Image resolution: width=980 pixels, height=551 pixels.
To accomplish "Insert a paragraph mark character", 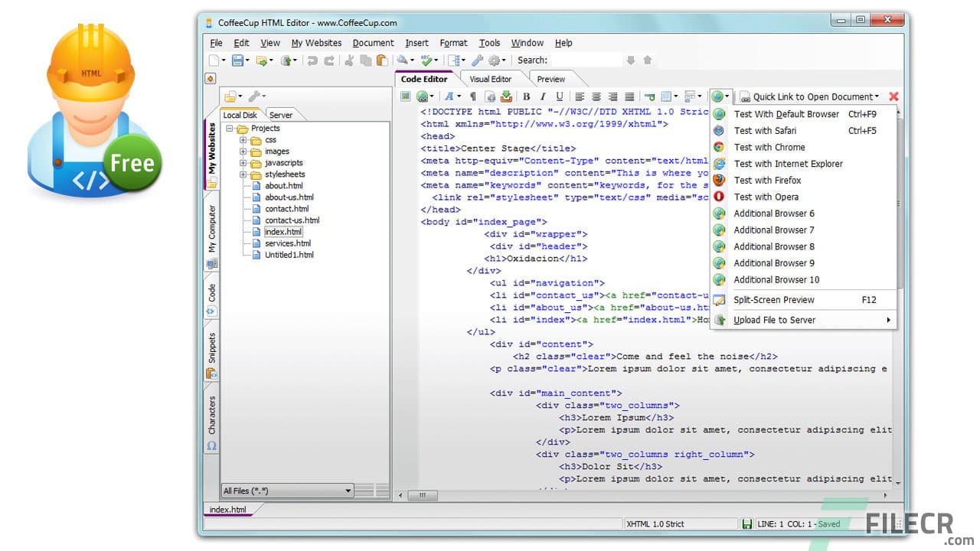I will click(x=472, y=96).
